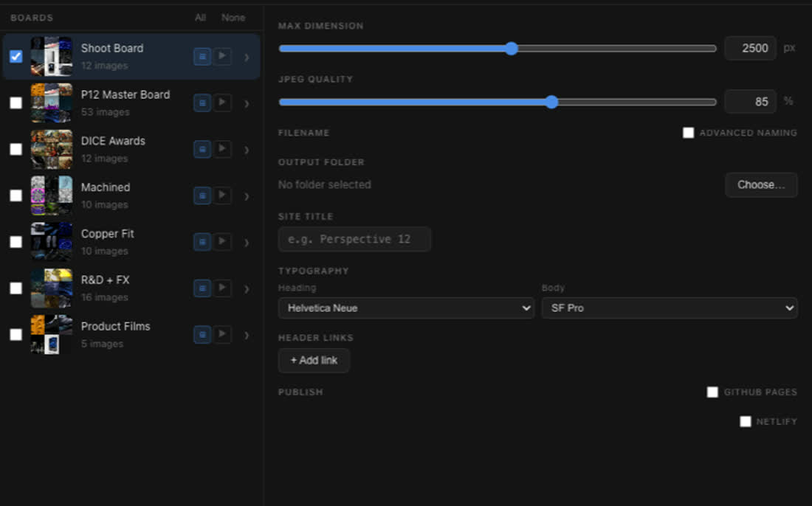812x506 pixels.
Task: Enable the Advanced Naming checkbox
Action: click(x=688, y=133)
